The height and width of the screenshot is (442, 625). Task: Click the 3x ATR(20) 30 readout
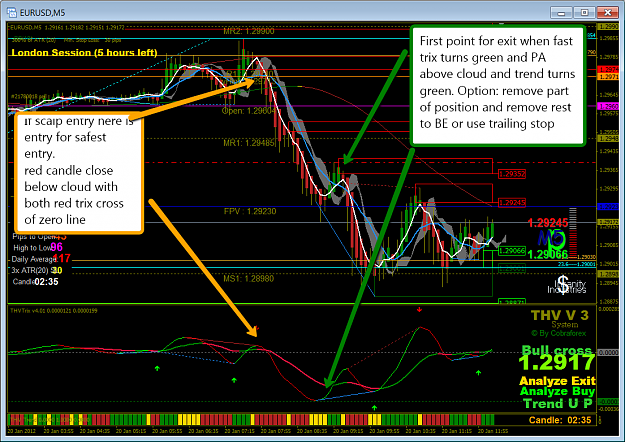pos(37,270)
